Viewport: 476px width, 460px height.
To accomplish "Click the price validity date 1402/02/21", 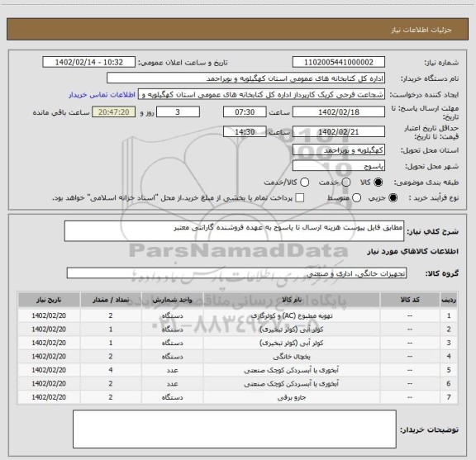I will (339, 132).
